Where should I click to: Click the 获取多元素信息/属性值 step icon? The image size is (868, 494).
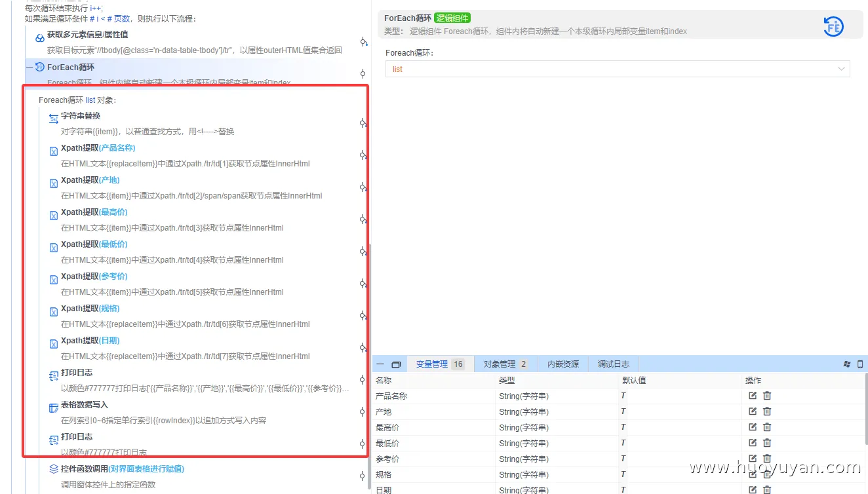point(39,38)
